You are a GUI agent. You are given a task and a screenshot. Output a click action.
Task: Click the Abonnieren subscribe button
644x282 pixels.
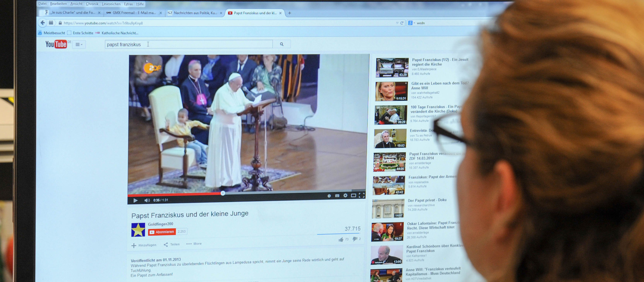162,232
